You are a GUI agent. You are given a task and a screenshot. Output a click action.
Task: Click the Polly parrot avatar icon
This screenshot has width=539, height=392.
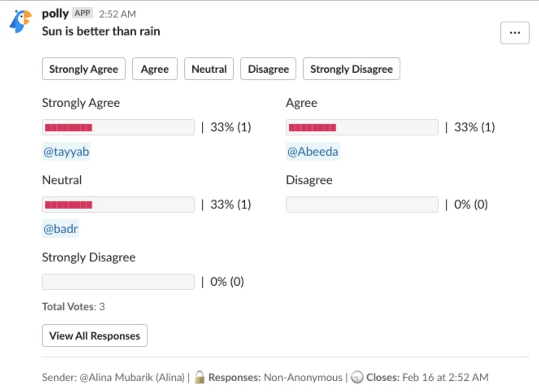pyautogui.click(x=21, y=21)
